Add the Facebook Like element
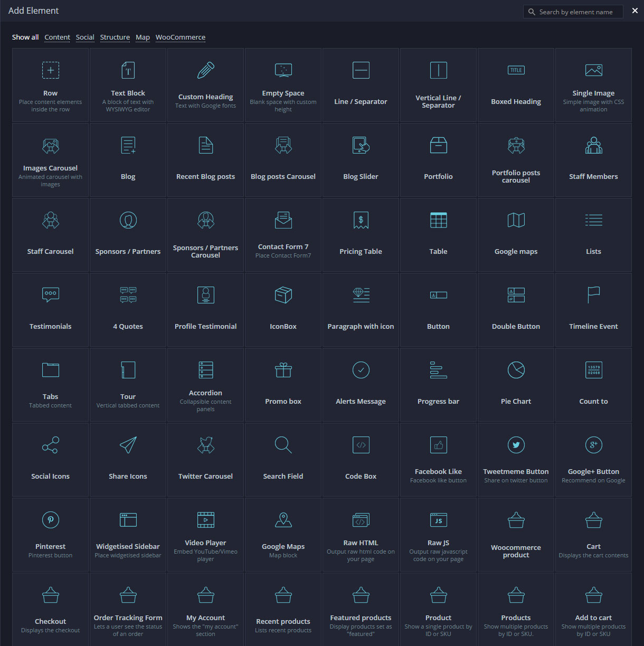The width and height of the screenshot is (644, 646). point(439,460)
